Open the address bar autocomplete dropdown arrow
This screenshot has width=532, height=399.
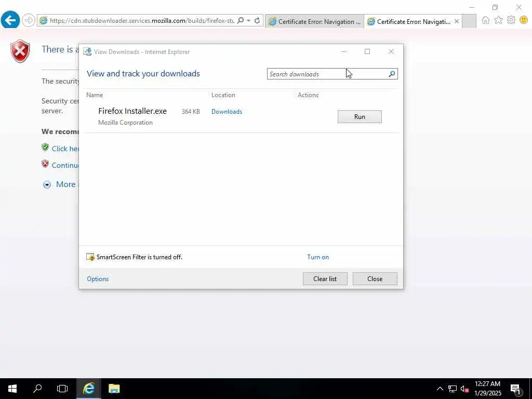point(249,21)
